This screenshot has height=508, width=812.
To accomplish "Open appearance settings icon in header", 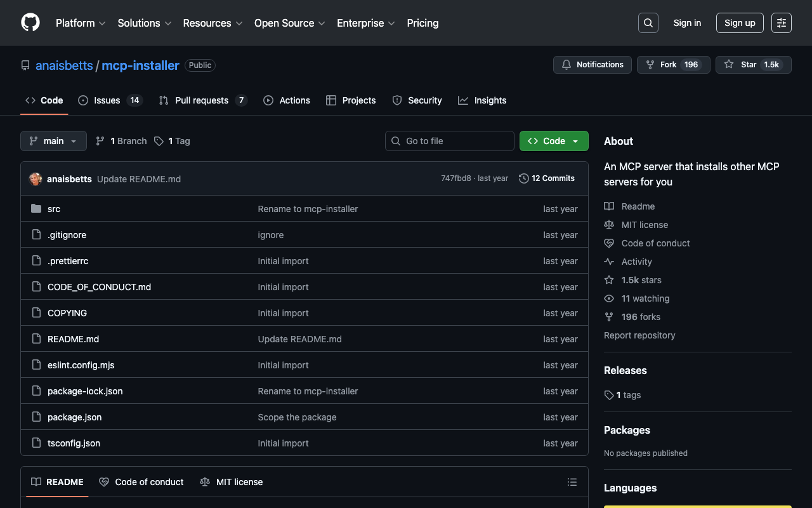I will (781, 23).
